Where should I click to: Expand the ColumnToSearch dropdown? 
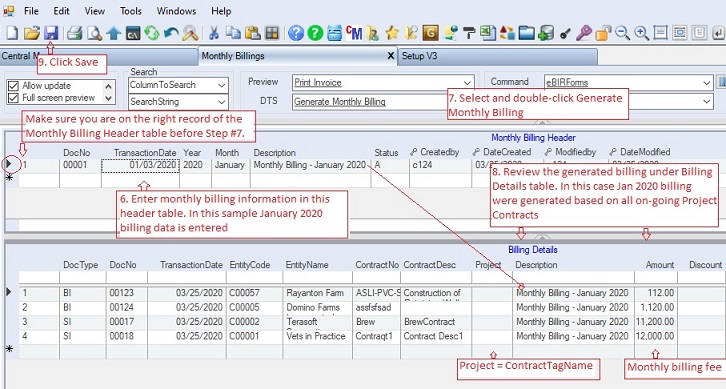point(222,85)
